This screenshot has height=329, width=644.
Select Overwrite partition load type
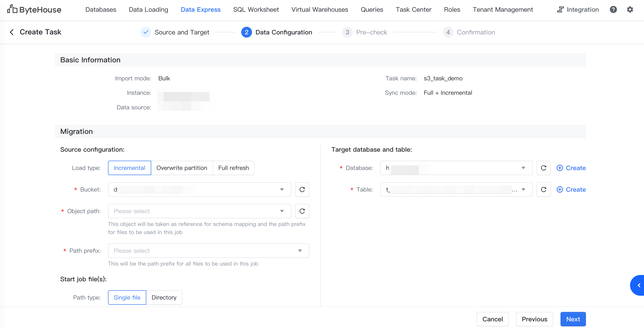tap(182, 168)
